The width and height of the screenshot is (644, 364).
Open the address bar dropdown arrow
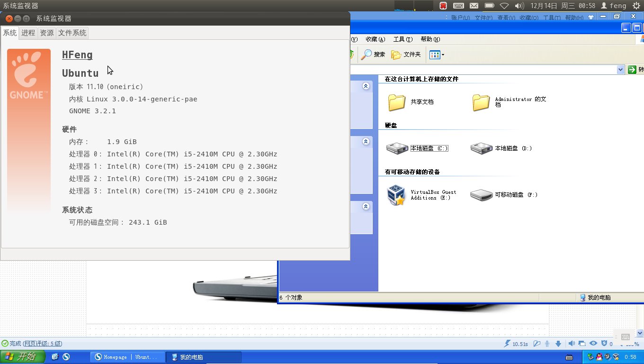[621, 70]
